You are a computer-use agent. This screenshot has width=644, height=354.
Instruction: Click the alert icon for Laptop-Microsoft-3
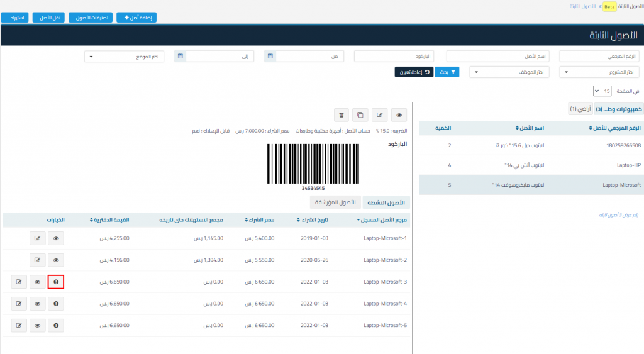(56, 282)
